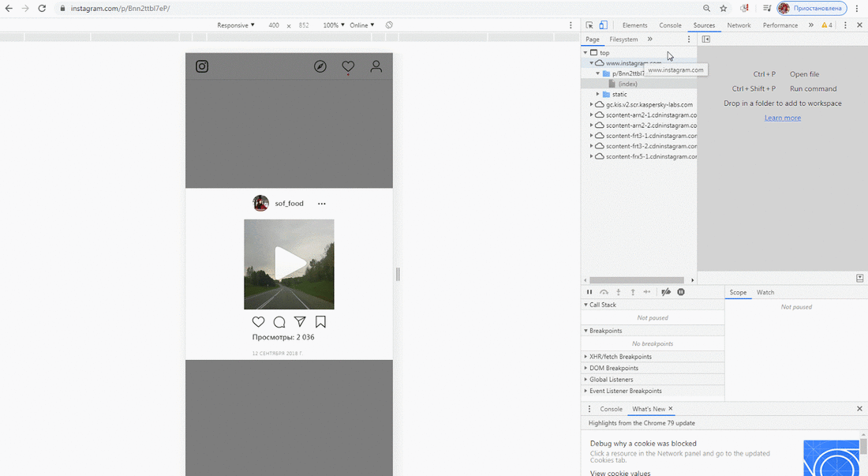Open the drawer Console tab
The width and height of the screenshot is (868, 476).
(611, 409)
